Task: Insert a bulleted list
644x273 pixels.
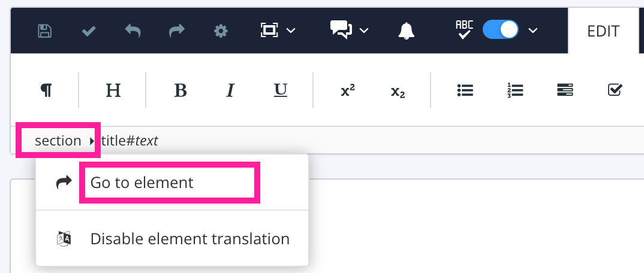Action: [x=465, y=90]
